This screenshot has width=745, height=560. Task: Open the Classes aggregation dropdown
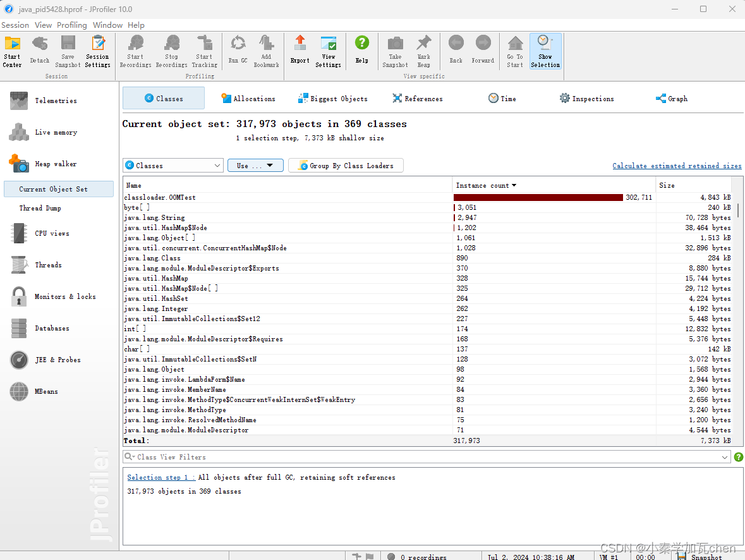pos(173,166)
